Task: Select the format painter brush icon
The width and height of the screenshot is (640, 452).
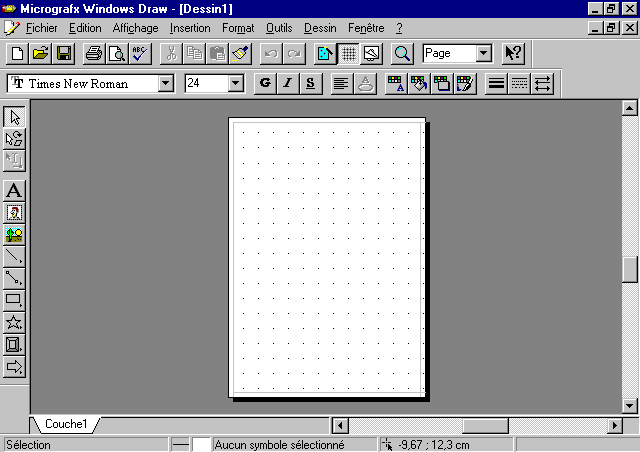Action: click(241, 53)
